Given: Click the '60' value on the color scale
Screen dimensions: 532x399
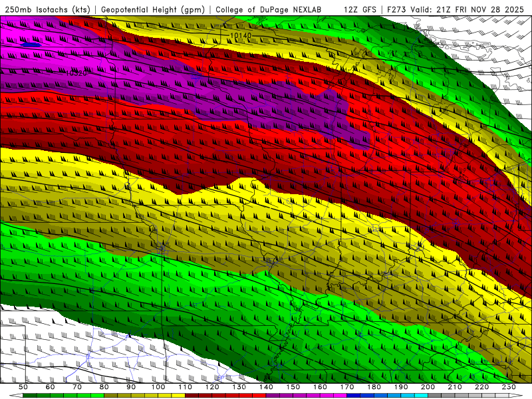Looking at the screenshot, I should click(x=50, y=387).
